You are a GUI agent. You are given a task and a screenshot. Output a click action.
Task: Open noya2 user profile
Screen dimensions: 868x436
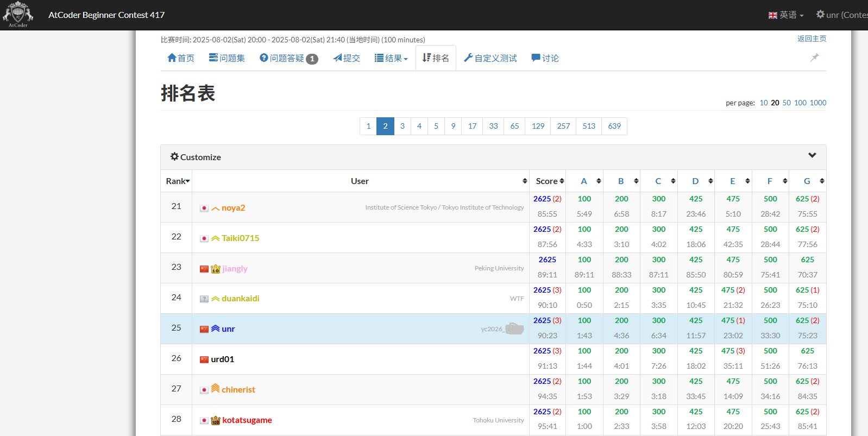(x=234, y=208)
